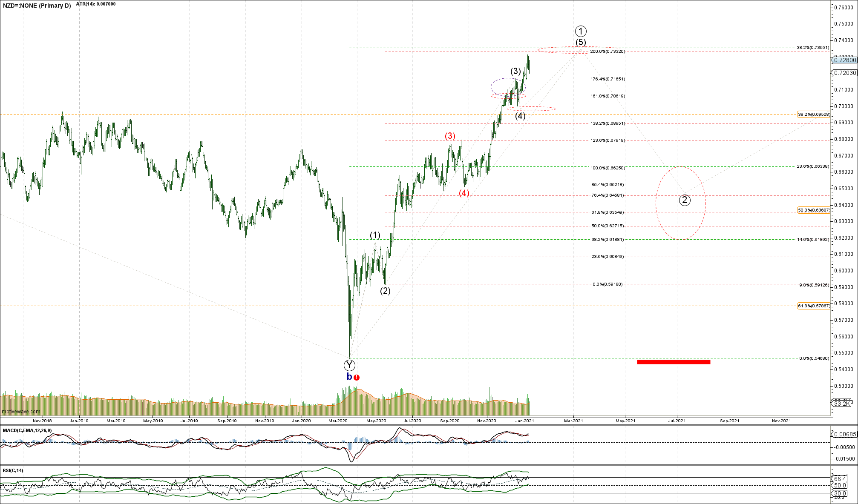Click the red (4) wave label
This screenshot has height=504, width=858.
pos(464,193)
